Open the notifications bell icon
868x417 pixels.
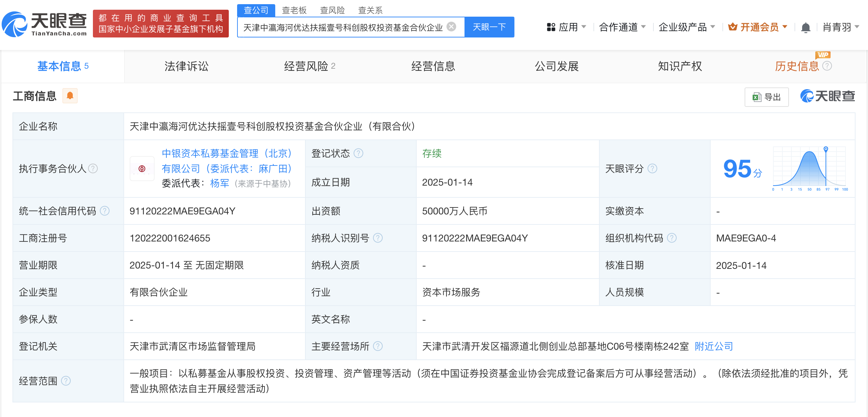pyautogui.click(x=806, y=27)
